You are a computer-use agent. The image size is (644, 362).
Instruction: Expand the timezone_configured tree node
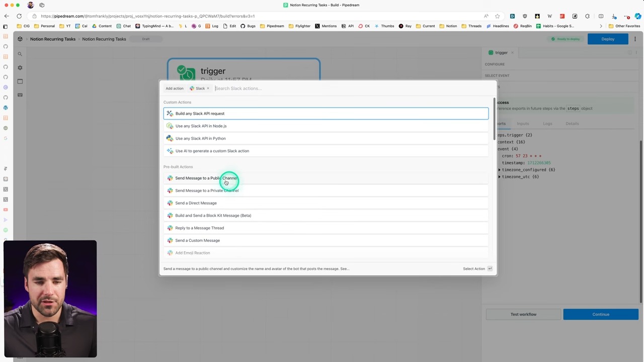(499, 170)
